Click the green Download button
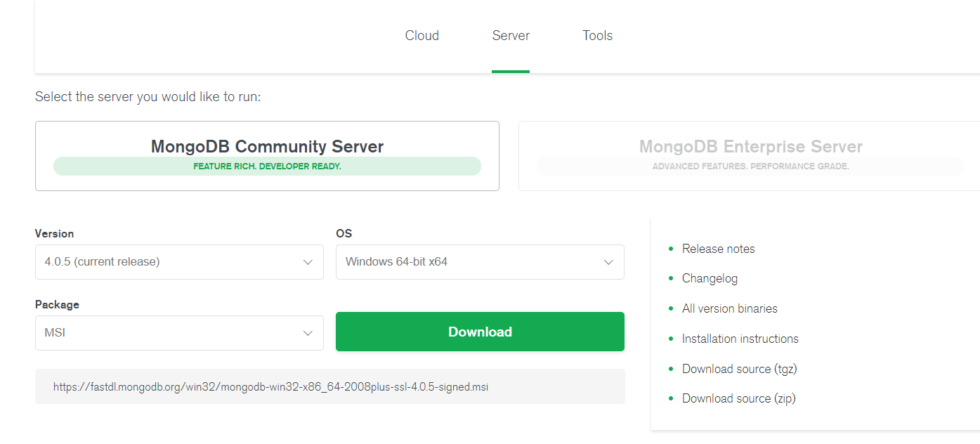 pos(480,332)
